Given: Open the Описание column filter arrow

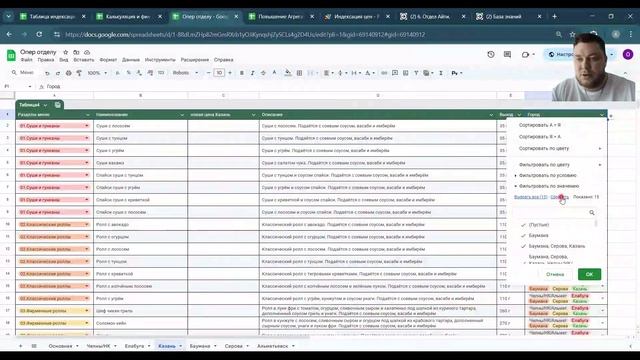Looking at the screenshot, I should click(491, 115).
